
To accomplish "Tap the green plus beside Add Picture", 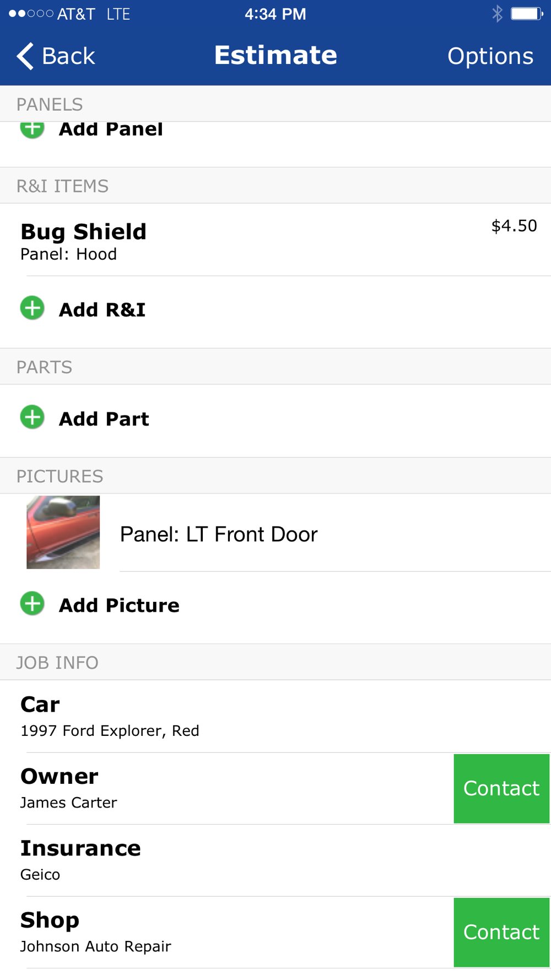I will click(33, 604).
